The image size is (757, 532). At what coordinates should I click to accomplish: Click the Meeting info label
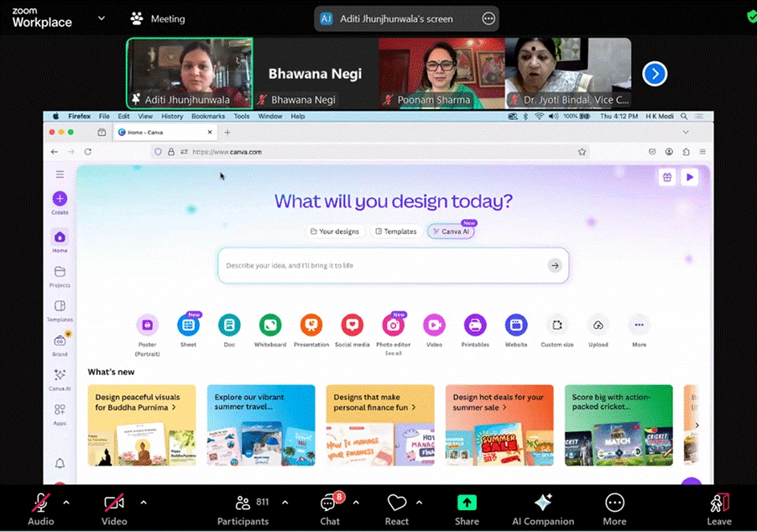point(158,18)
